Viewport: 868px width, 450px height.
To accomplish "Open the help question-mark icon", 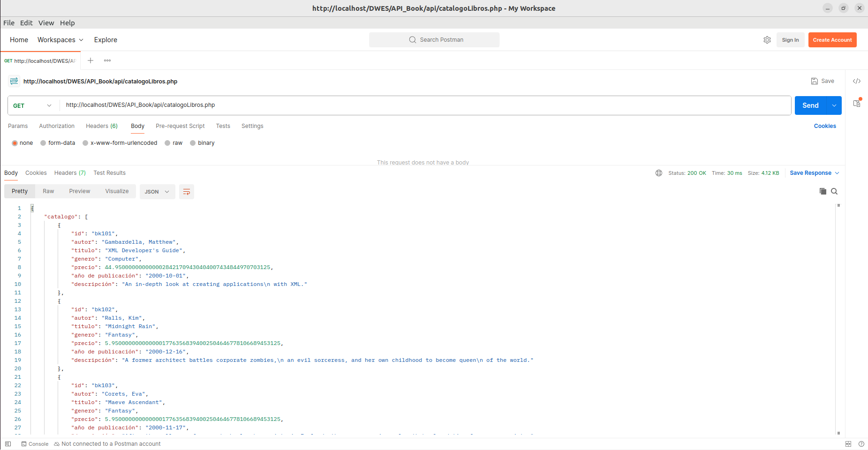I will coord(861,444).
